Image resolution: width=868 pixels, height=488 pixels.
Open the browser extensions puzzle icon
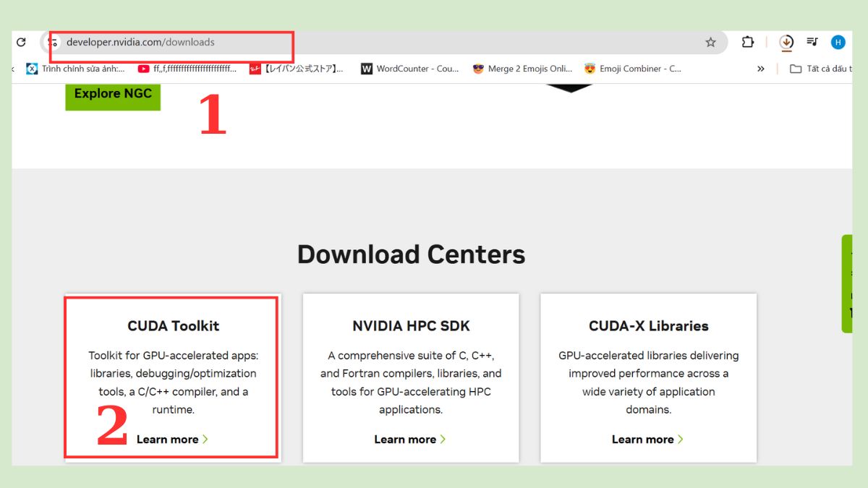point(748,43)
